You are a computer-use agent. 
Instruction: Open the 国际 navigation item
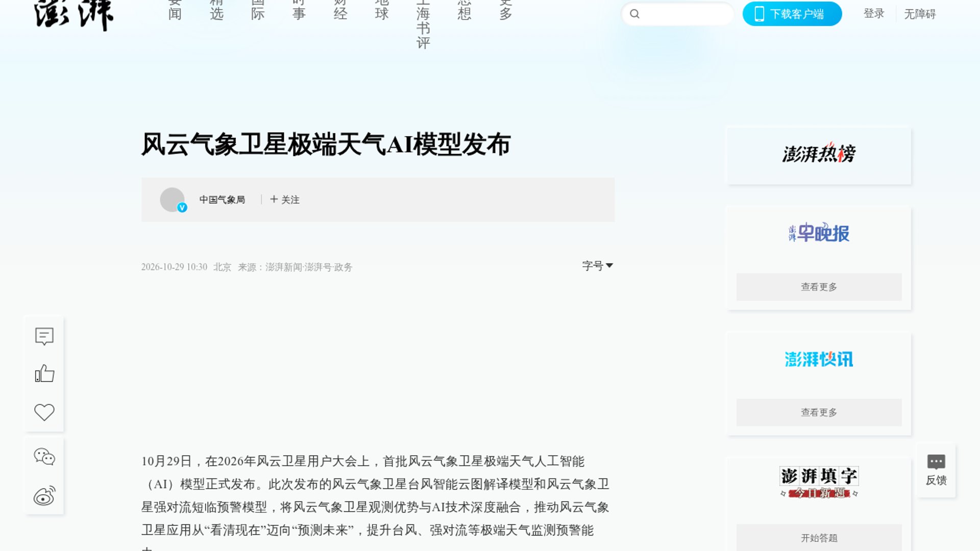coord(258,10)
